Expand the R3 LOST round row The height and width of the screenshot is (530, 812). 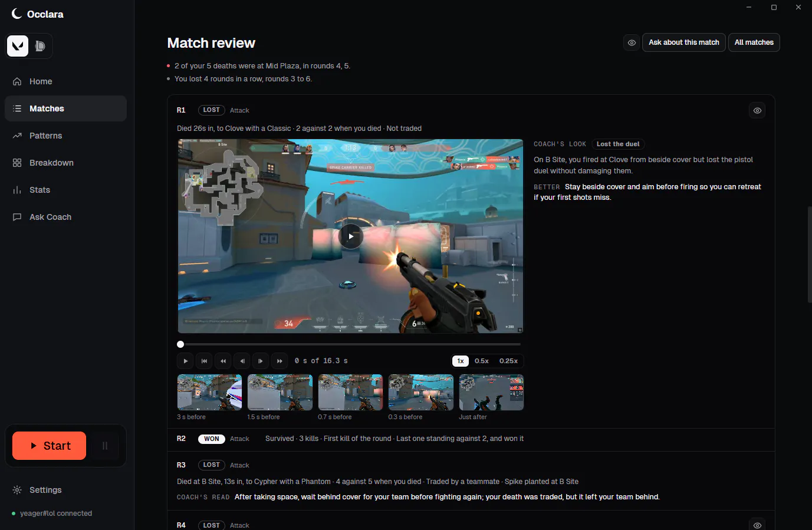(x=471, y=480)
